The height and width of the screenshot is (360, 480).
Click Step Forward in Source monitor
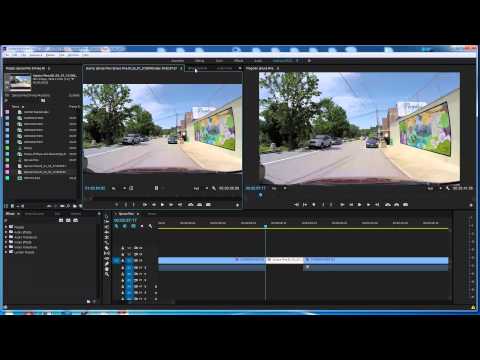171,204
